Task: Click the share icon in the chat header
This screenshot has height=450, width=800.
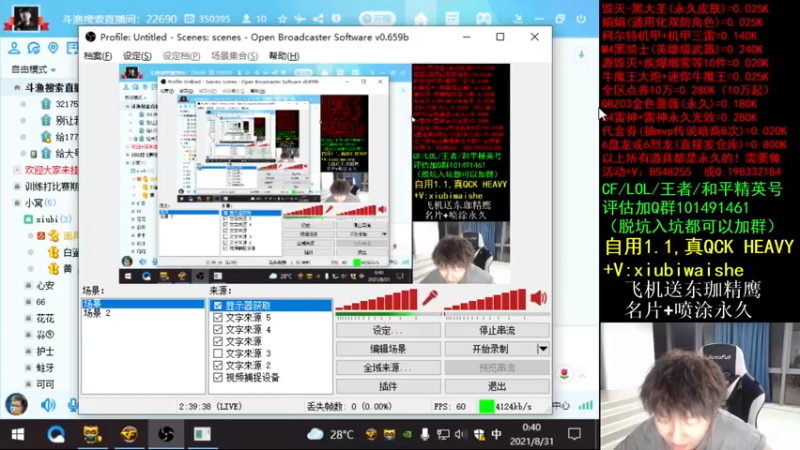Action: tap(318, 19)
